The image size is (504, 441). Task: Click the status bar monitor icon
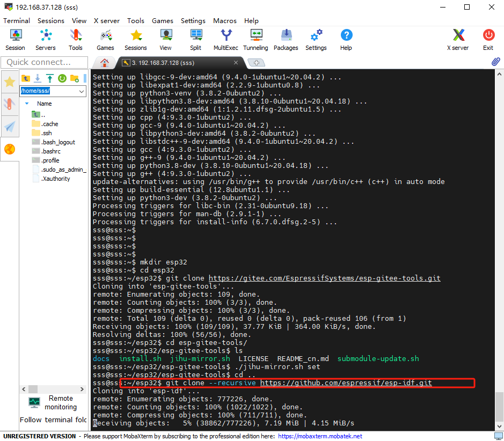point(498,436)
